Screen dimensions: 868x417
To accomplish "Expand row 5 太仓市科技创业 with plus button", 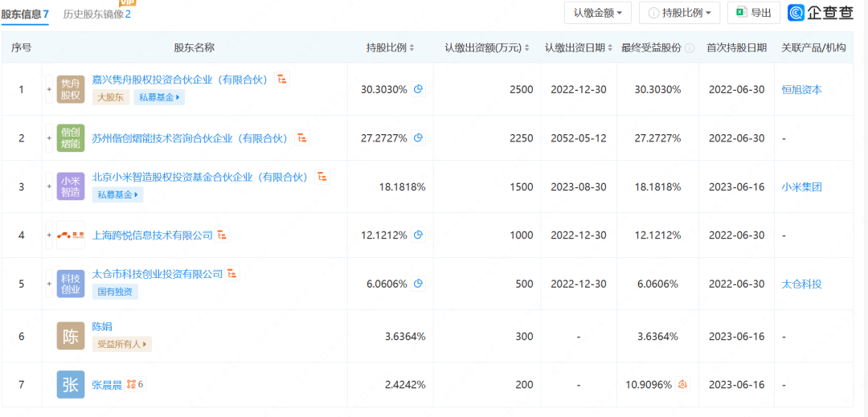I will (49, 284).
